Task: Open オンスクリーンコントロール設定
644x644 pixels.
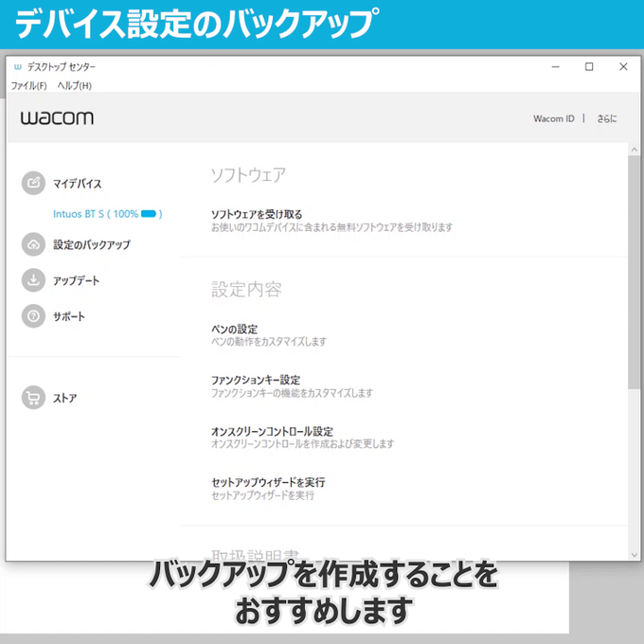Action: 272,431
